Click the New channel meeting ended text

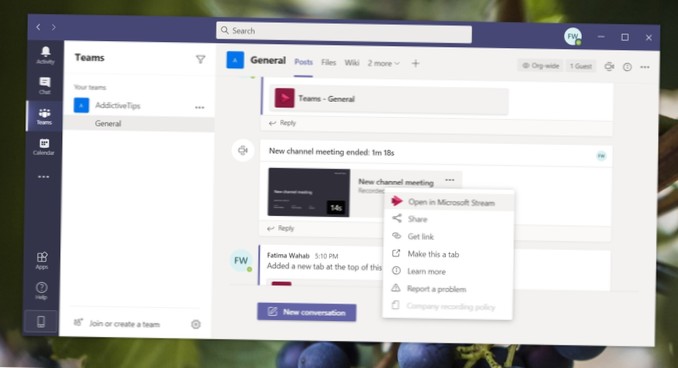331,152
